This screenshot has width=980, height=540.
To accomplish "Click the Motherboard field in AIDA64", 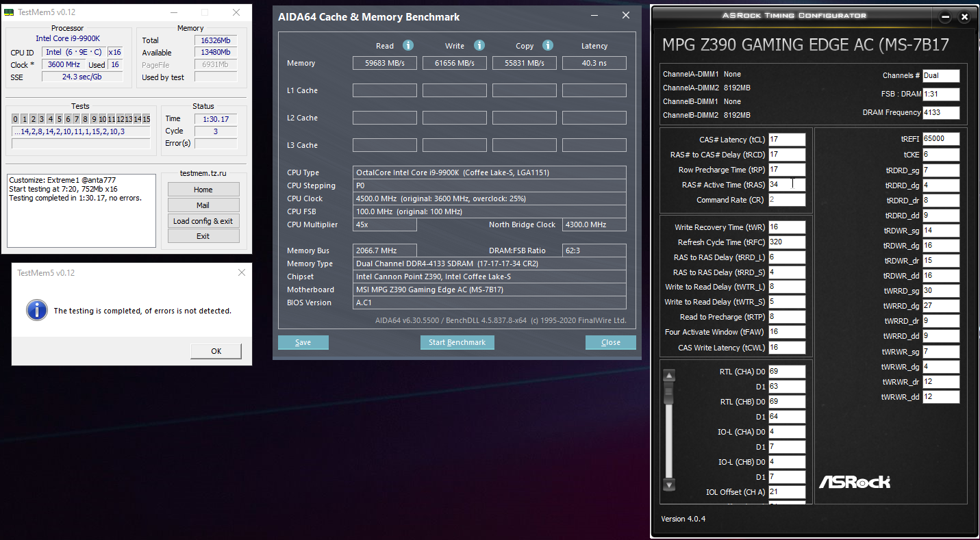I will point(490,290).
